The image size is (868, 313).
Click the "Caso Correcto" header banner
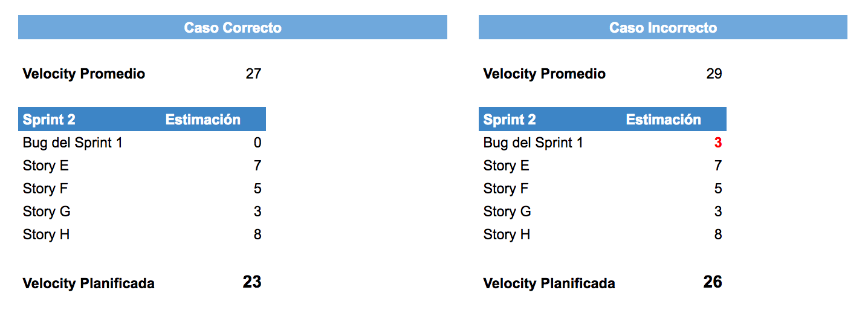pyautogui.click(x=233, y=28)
